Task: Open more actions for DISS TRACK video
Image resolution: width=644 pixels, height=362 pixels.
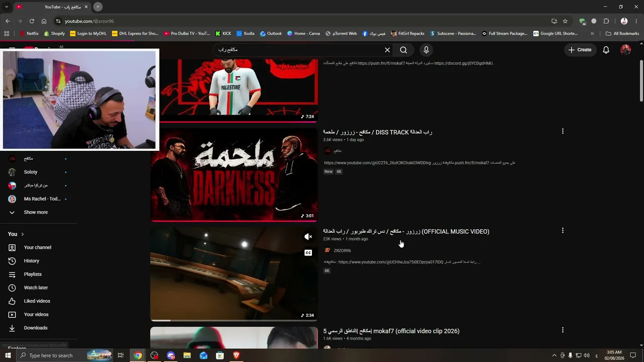Action: click(562, 131)
